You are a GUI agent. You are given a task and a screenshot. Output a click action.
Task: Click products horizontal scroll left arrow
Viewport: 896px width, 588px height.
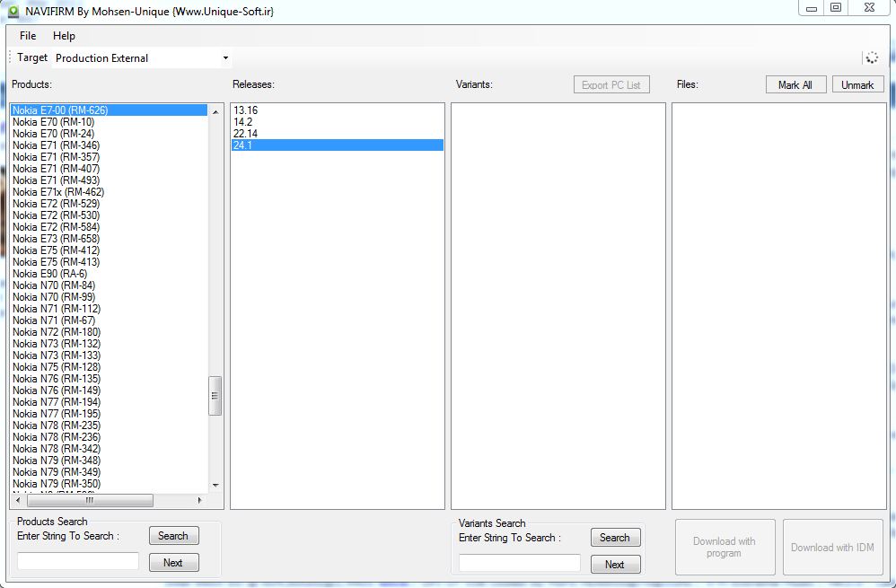[18, 500]
